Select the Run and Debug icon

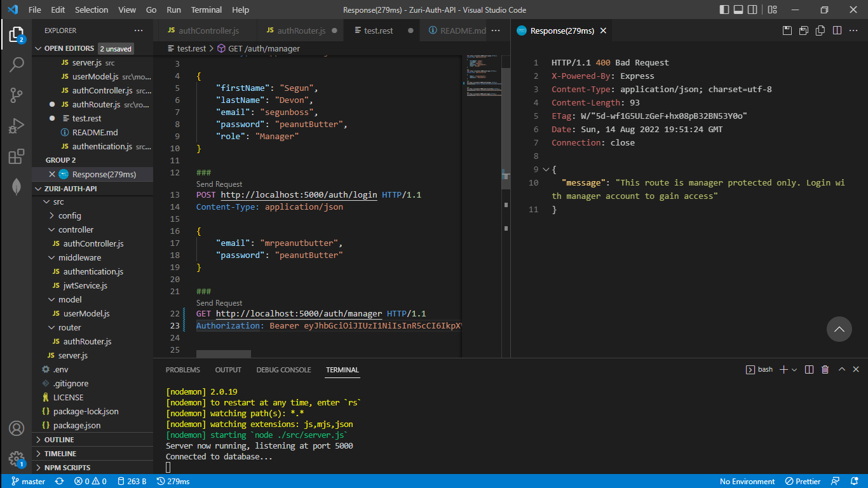click(16, 125)
